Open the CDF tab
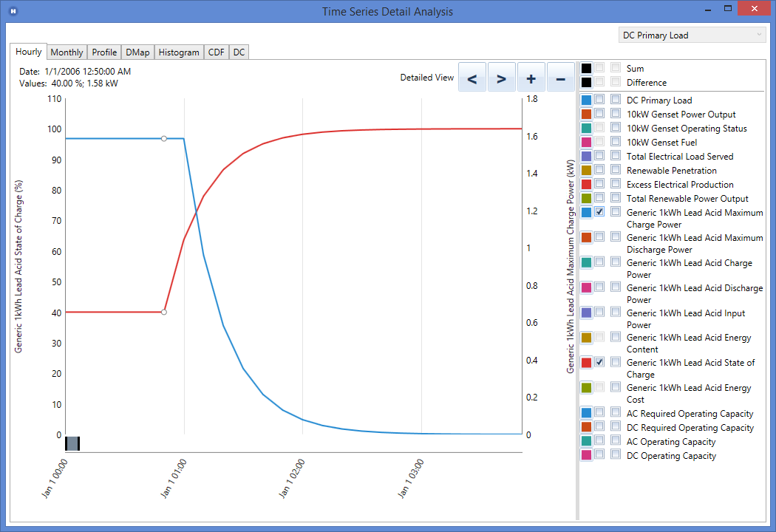 [x=216, y=52]
